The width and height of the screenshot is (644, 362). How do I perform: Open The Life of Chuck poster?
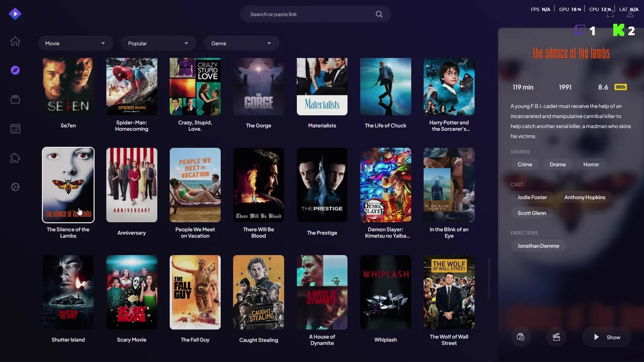coord(385,86)
